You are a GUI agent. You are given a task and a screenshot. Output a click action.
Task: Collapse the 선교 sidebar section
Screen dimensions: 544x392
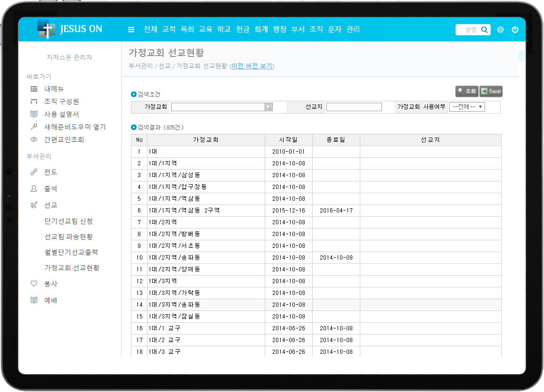coord(50,205)
